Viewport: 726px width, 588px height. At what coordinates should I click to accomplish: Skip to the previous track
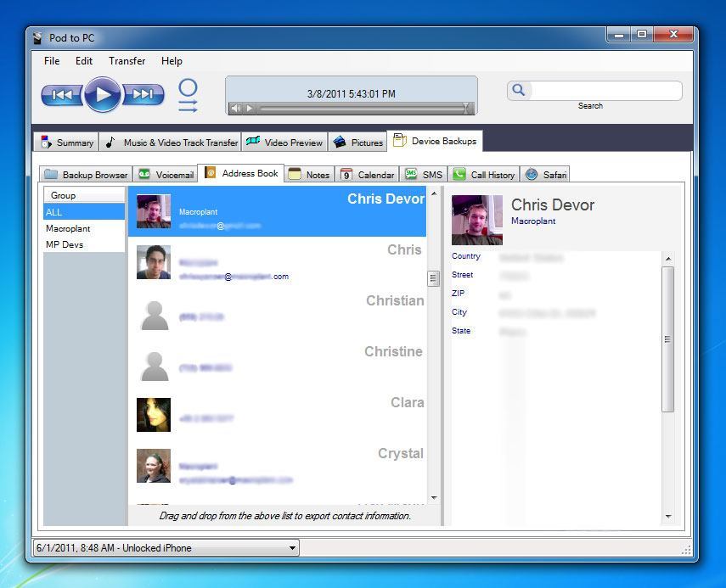63,95
